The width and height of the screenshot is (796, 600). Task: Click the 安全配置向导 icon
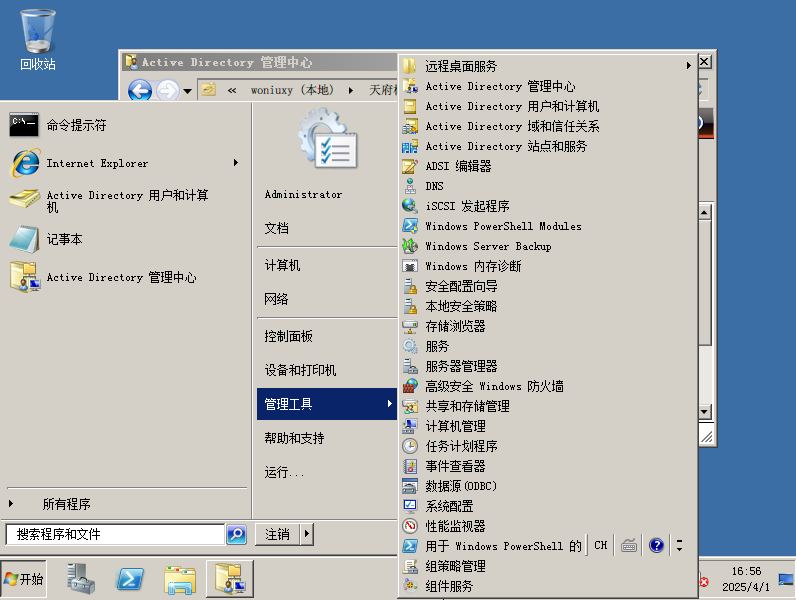coord(410,286)
